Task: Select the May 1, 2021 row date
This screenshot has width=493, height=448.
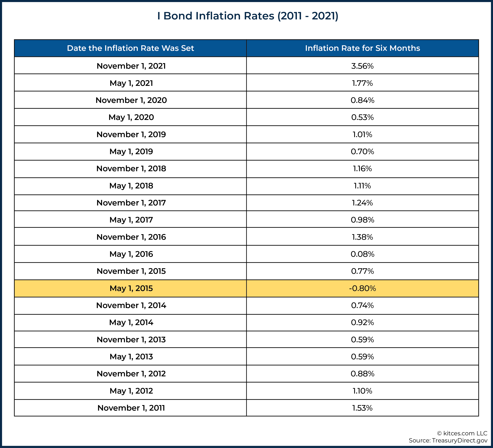Action: pyautogui.click(x=131, y=83)
